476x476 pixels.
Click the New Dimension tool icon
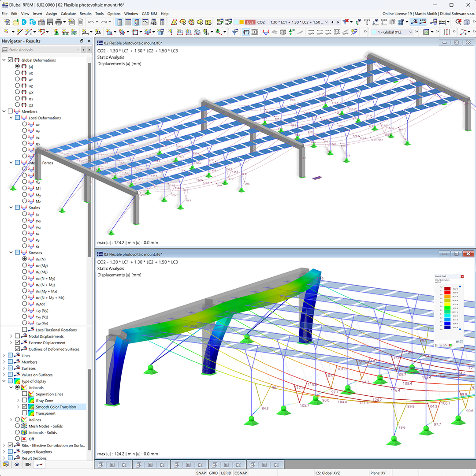(x=85, y=32)
